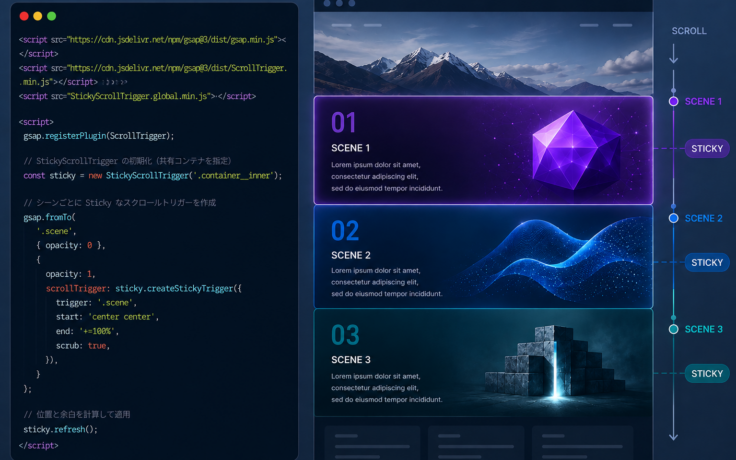Image resolution: width=736 pixels, height=460 pixels.
Task: Click the large 03 number in the teal card
Action: (345, 335)
